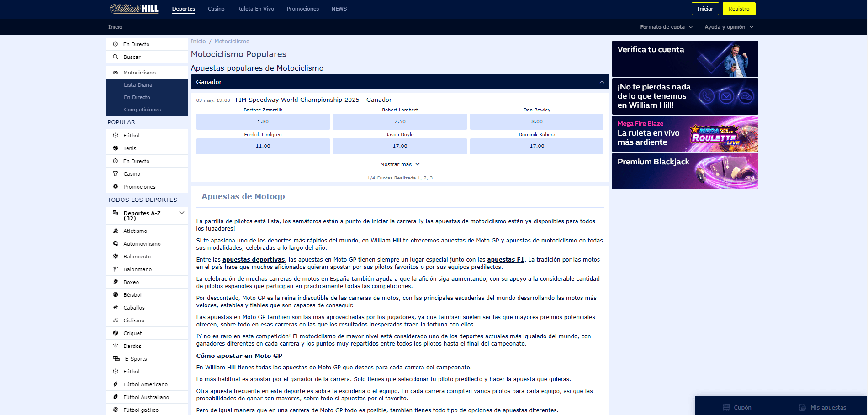Viewport: 868px width, 415px height.
Task: Click the Motociclismo breadcrumb link
Action: click(x=232, y=42)
